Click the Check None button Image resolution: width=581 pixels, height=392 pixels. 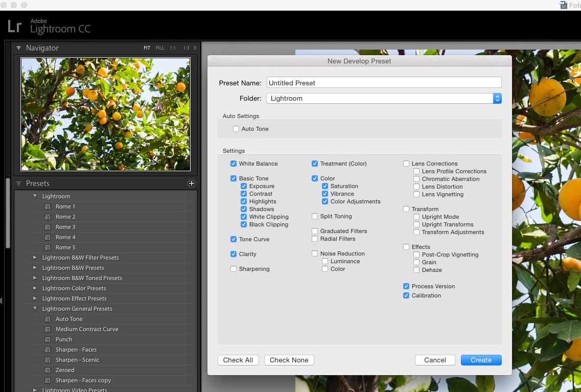pos(289,360)
